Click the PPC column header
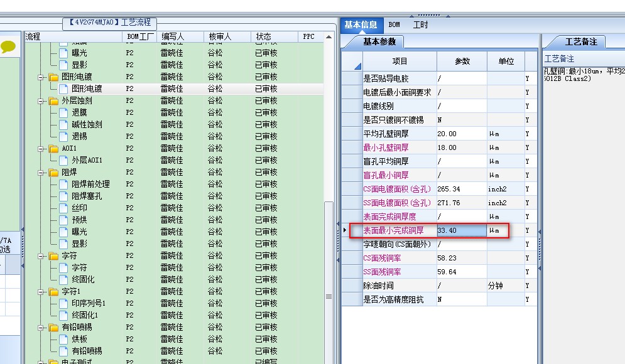The height and width of the screenshot is (364, 625). tap(310, 36)
